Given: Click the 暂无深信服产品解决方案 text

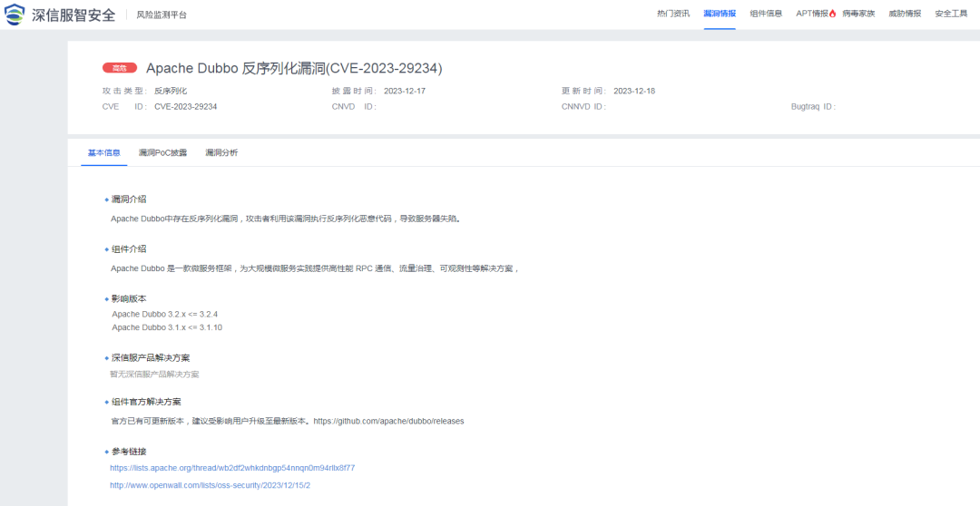Looking at the screenshot, I should tap(154, 375).
